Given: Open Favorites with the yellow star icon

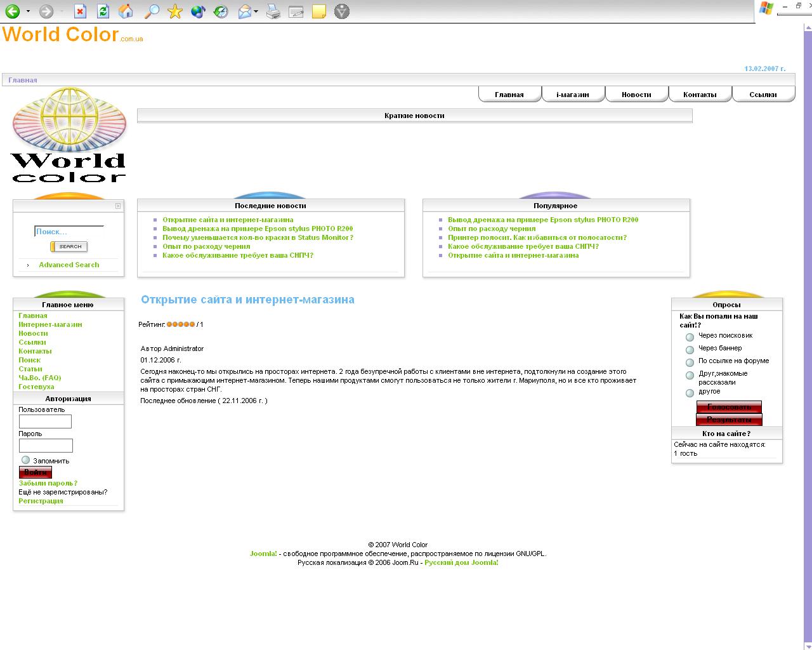Looking at the screenshot, I should coord(175,11).
